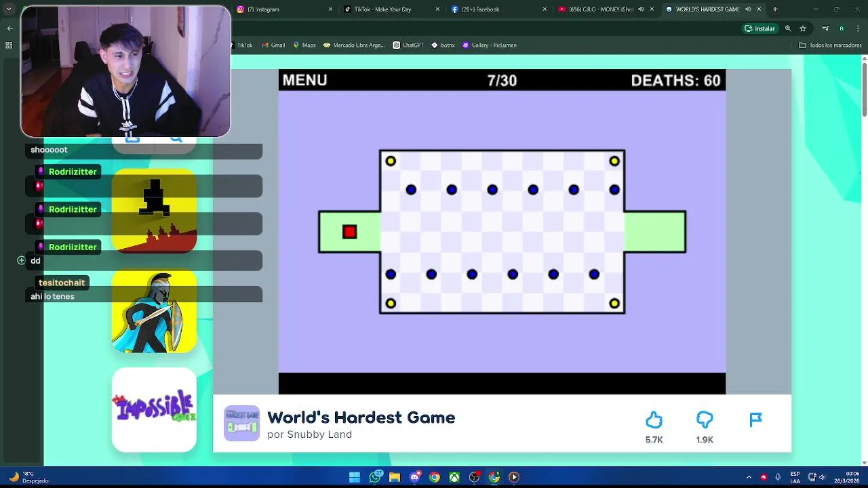Close the Facebook tab
868x488 pixels.
tap(545, 9)
